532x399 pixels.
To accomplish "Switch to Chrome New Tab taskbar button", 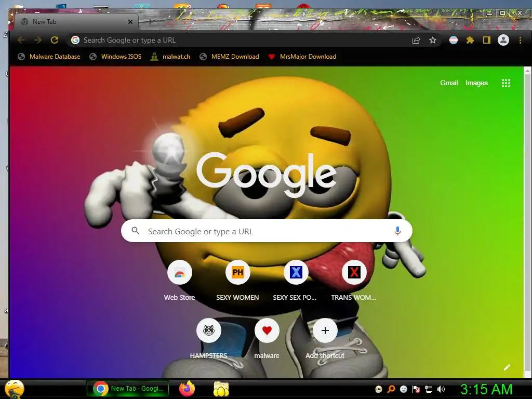I will 128,389.
